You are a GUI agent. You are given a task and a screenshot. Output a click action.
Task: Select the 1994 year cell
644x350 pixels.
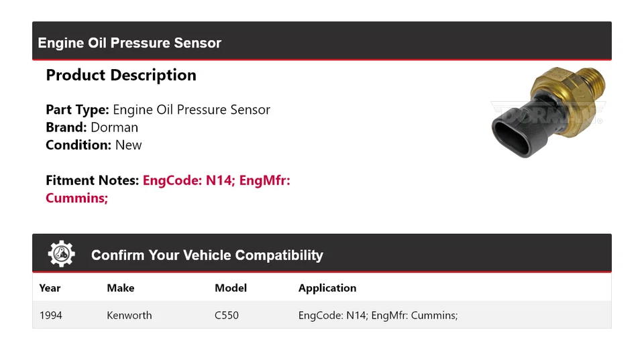[x=50, y=315]
